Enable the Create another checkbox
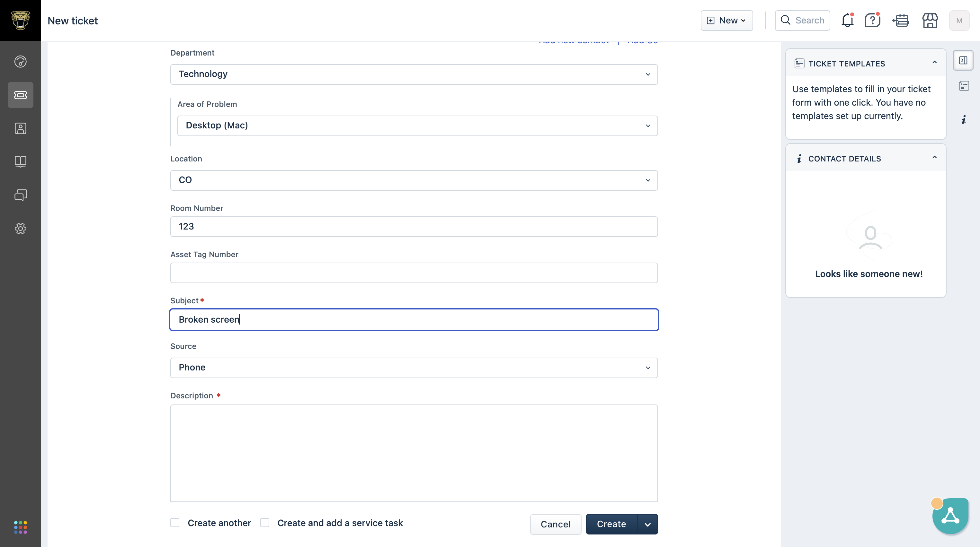Screen dimensions: 980x547 175,523
